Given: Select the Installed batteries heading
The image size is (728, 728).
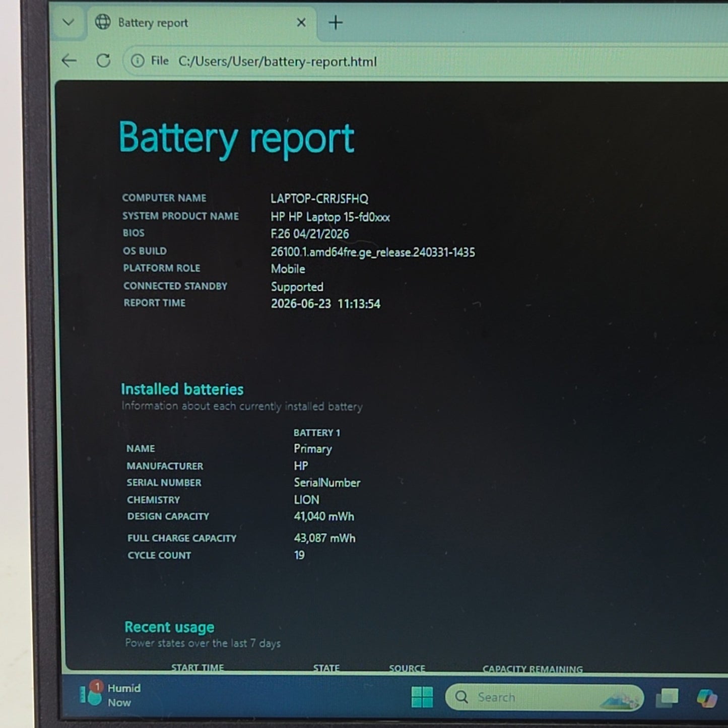Looking at the screenshot, I should click(x=182, y=389).
